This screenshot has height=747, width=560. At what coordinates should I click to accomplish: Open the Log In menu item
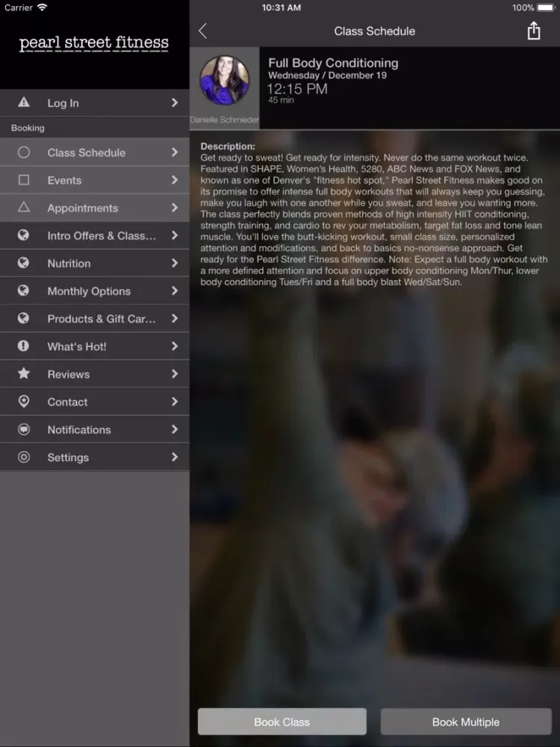tap(95, 103)
